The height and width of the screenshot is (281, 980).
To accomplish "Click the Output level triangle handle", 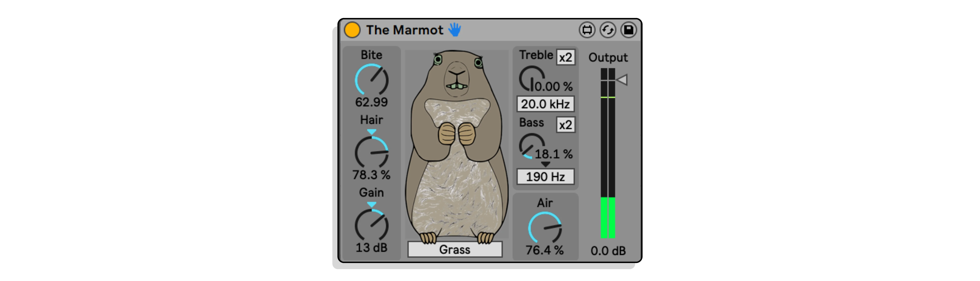I will coord(622,80).
